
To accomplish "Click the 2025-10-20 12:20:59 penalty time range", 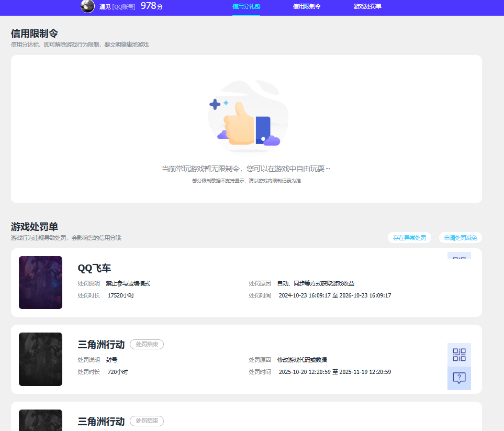I will point(335,372).
